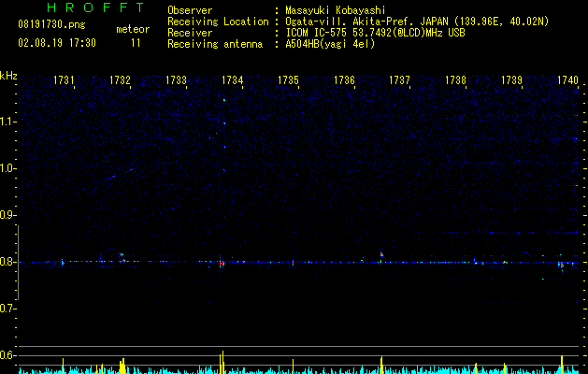
Task: Click the 1737 time marker
Action: pos(399,80)
